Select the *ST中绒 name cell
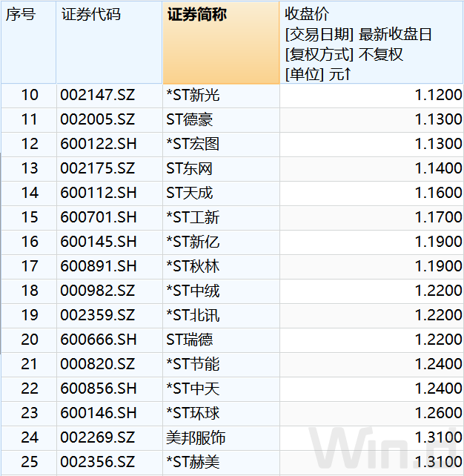The image size is (464, 476). [221, 291]
